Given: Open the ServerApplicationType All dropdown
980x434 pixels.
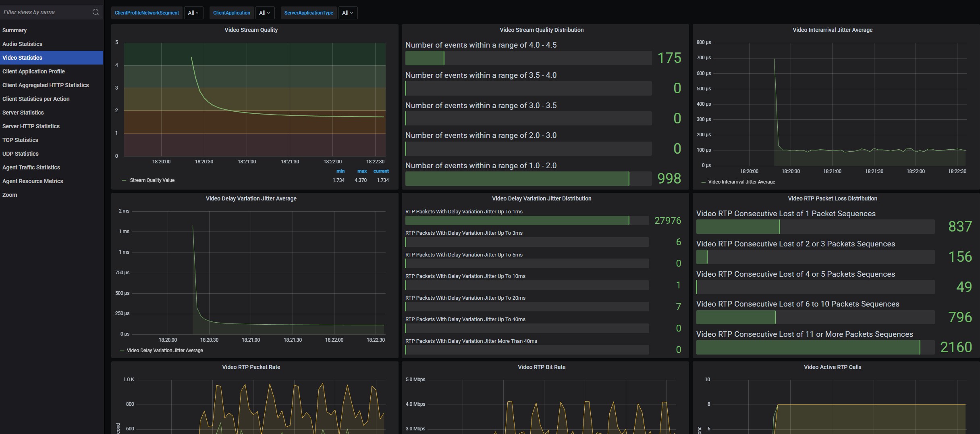Looking at the screenshot, I should point(347,13).
